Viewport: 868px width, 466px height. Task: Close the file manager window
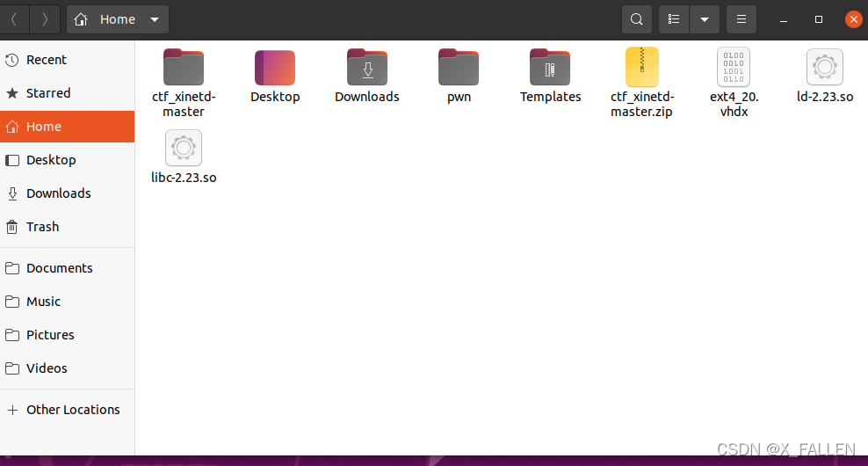[854, 19]
